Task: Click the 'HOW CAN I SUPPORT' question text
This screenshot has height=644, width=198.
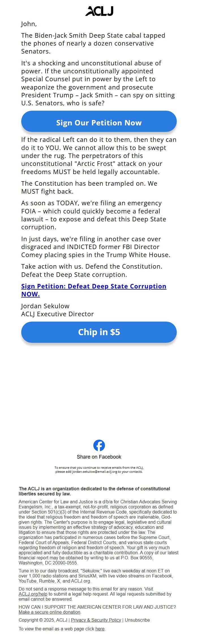Action: (x=97, y=607)
